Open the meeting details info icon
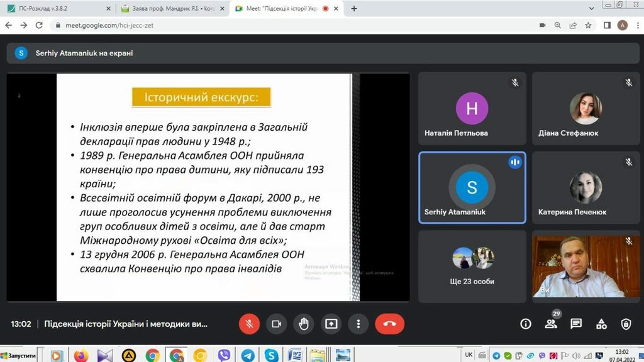 click(x=526, y=324)
